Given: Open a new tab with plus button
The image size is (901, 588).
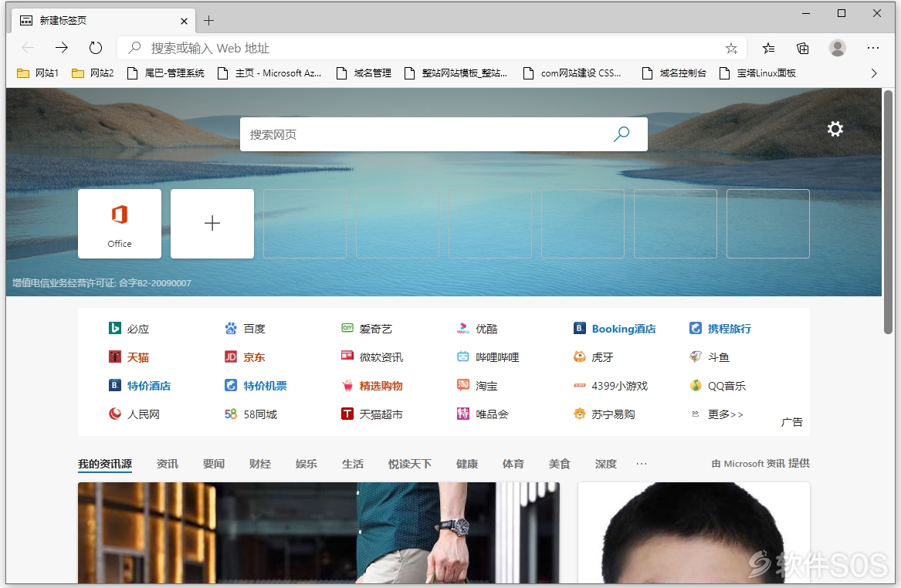Looking at the screenshot, I should 208,21.
